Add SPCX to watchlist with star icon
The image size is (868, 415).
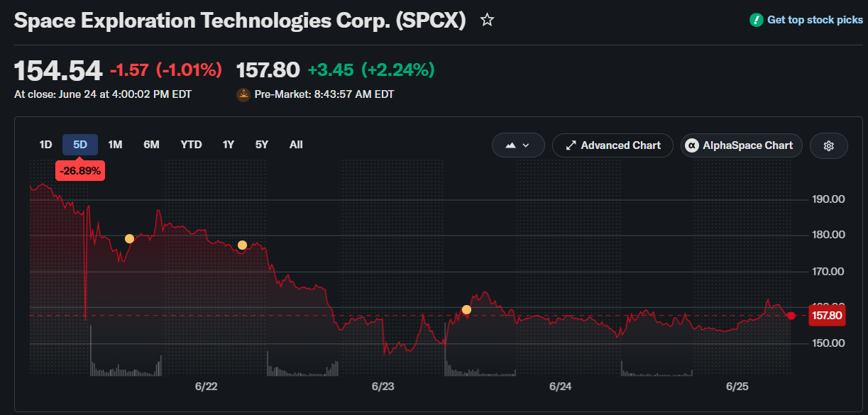tap(487, 20)
